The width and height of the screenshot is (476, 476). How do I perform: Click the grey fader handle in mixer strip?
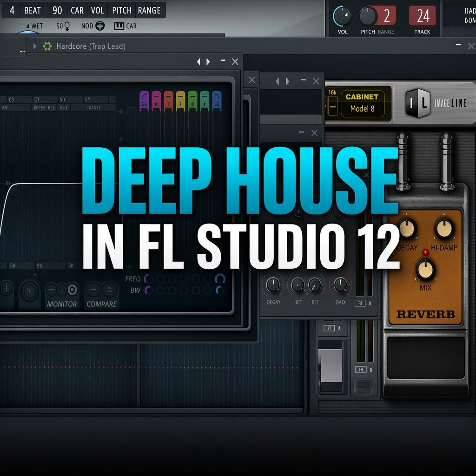click(x=330, y=365)
